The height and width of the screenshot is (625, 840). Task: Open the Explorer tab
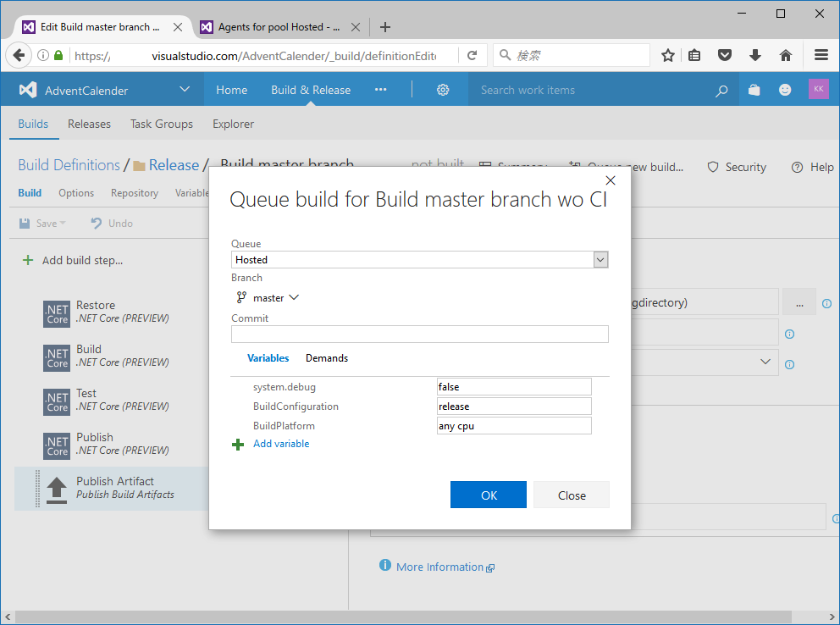tap(233, 124)
